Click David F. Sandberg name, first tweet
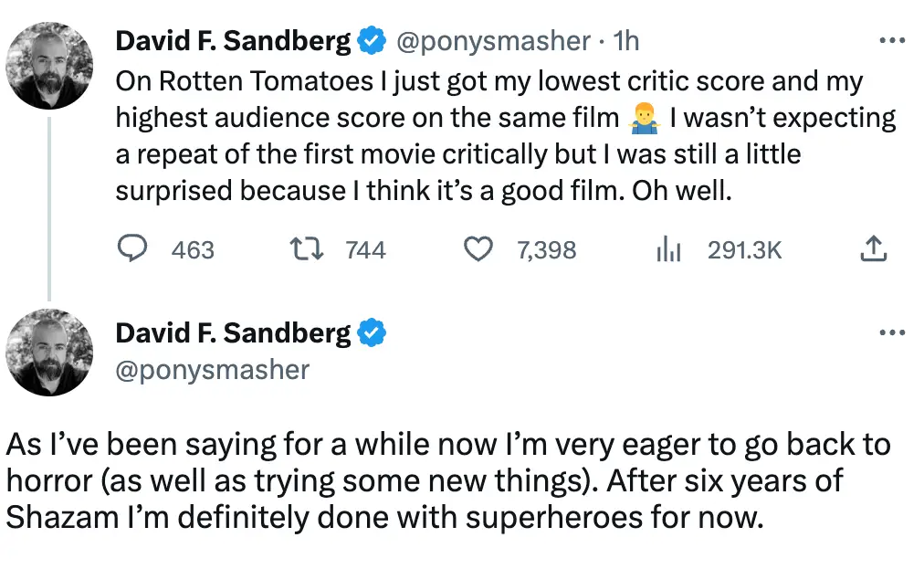The height and width of the screenshot is (569, 924). [233, 41]
